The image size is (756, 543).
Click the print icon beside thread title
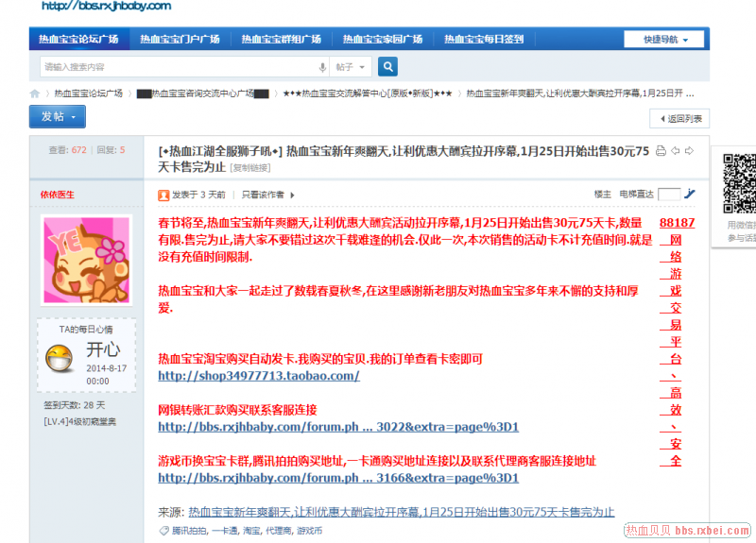tap(661, 151)
